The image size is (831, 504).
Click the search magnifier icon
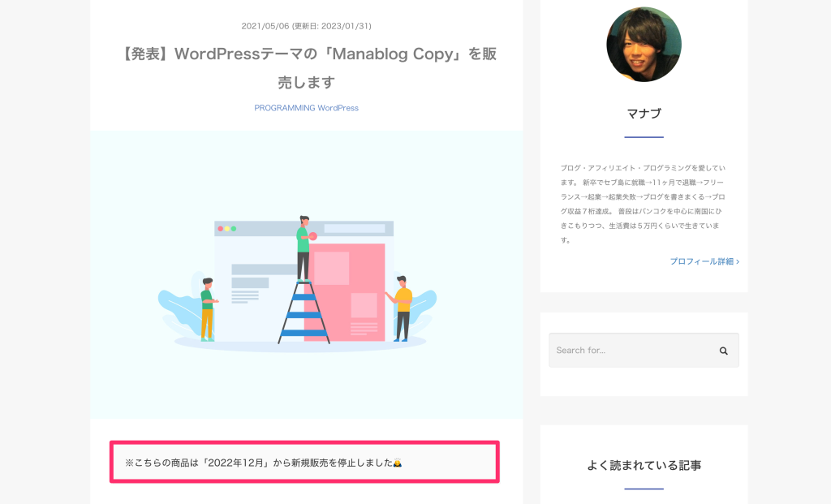[723, 350]
